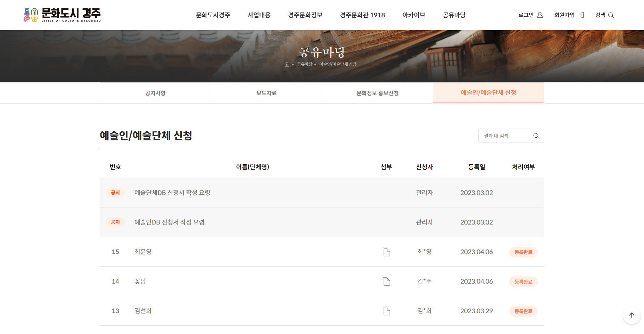
Task: Click the home icon in the breadcrumb
Action: [x=287, y=64]
